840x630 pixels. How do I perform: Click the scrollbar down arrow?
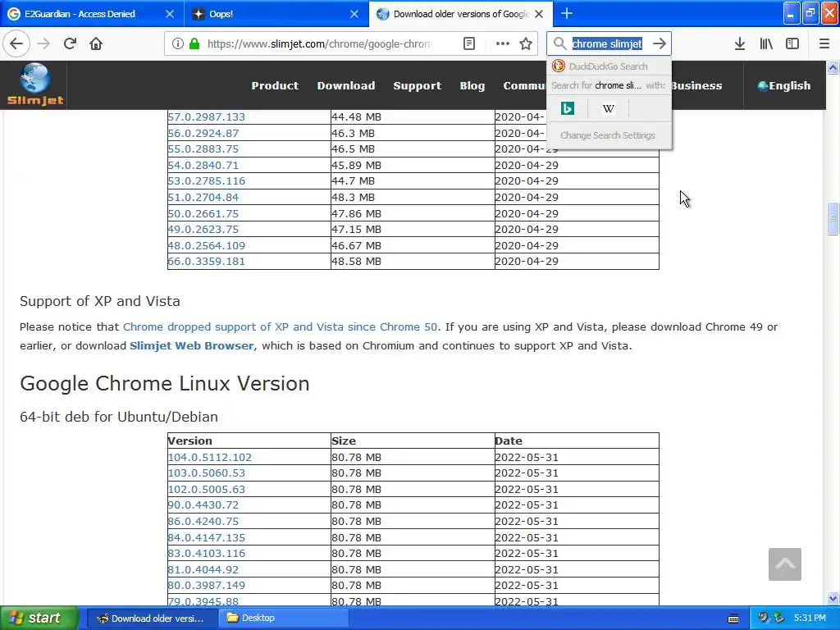833,598
